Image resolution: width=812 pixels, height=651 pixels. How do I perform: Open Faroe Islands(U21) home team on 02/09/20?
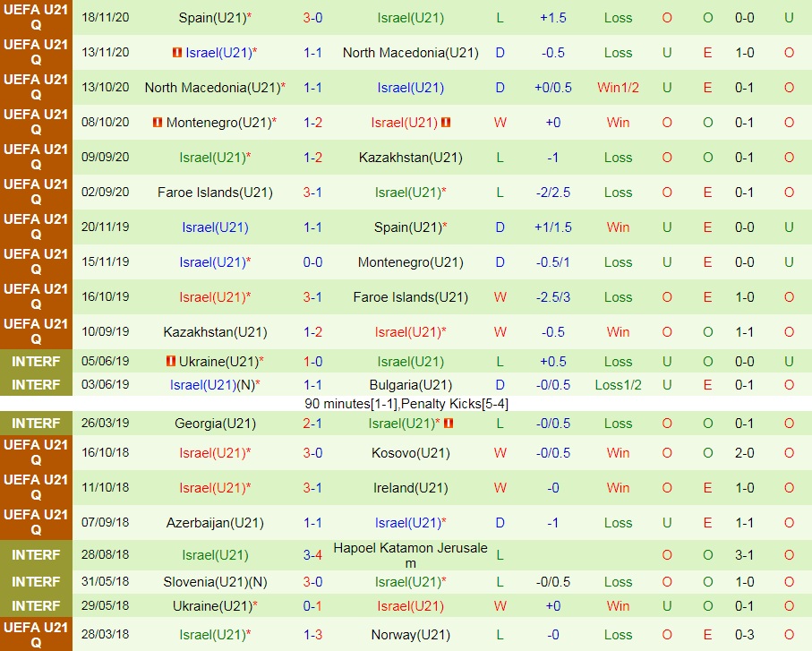215,193
